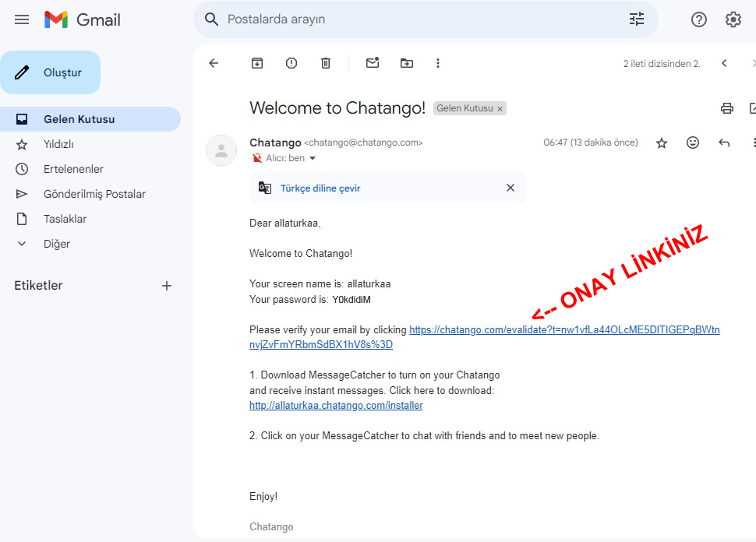This screenshot has height=542, width=756.
Task: Star the Chatango email
Action: click(662, 143)
